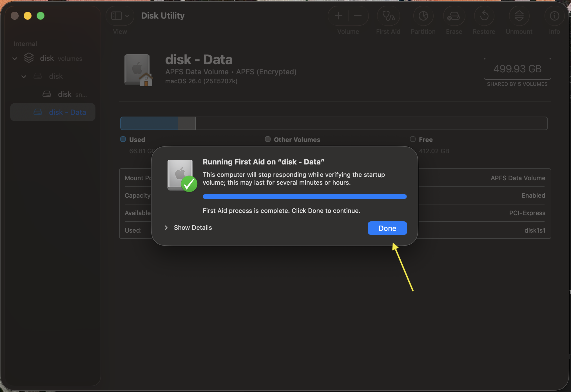Screen dimensions: 571x392
Task: Click the 499.93 GB capacity box
Action: pyautogui.click(x=517, y=69)
